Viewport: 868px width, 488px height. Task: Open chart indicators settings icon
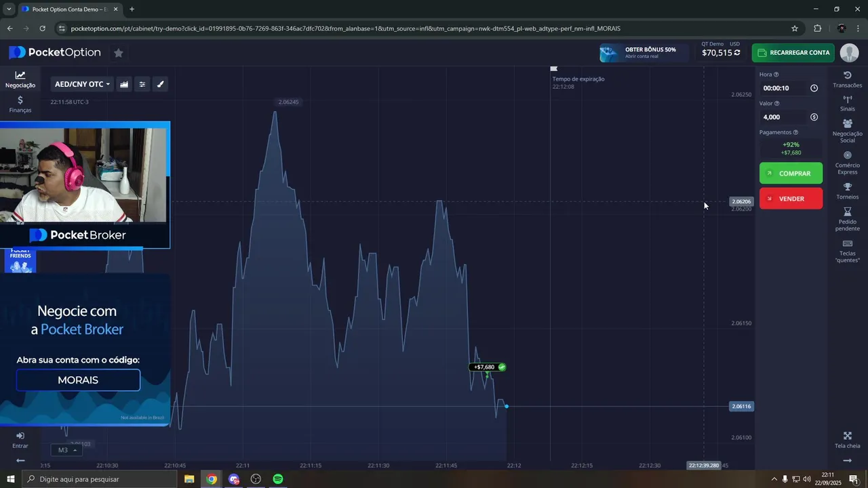142,84
